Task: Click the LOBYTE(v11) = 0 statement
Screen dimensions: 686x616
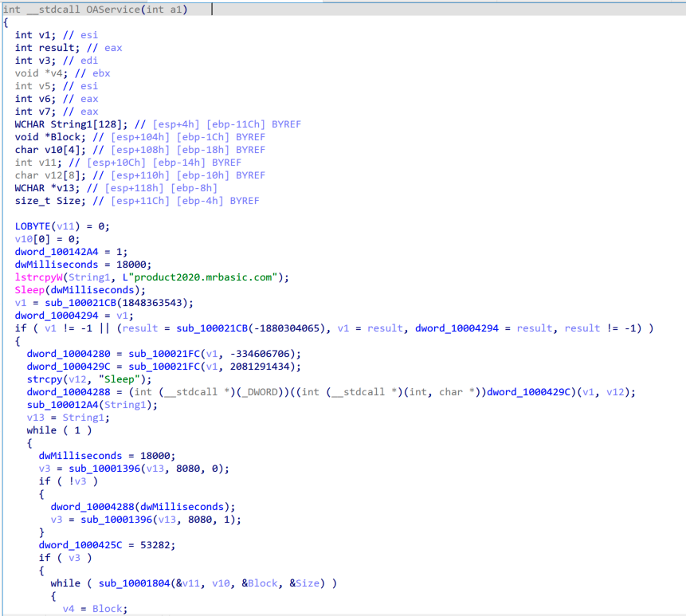Action: click(x=62, y=226)
